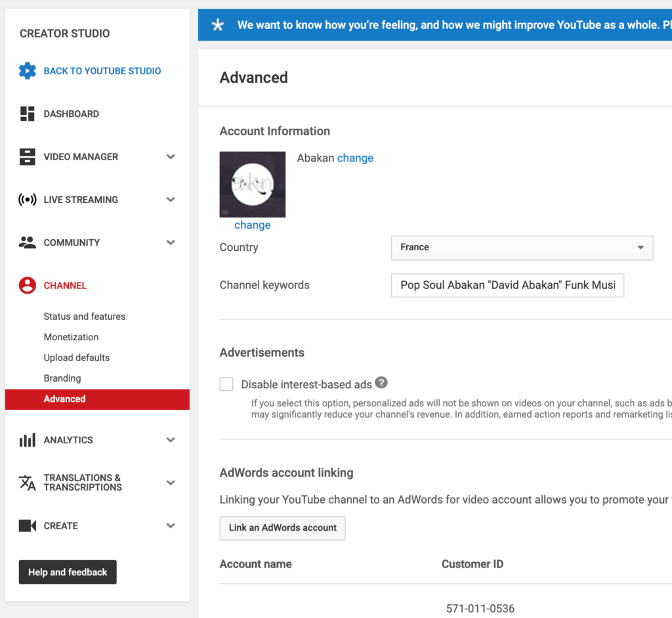
Task: Expand the Video Manager section
Action: pyautogui.click(x=171, y=156)
